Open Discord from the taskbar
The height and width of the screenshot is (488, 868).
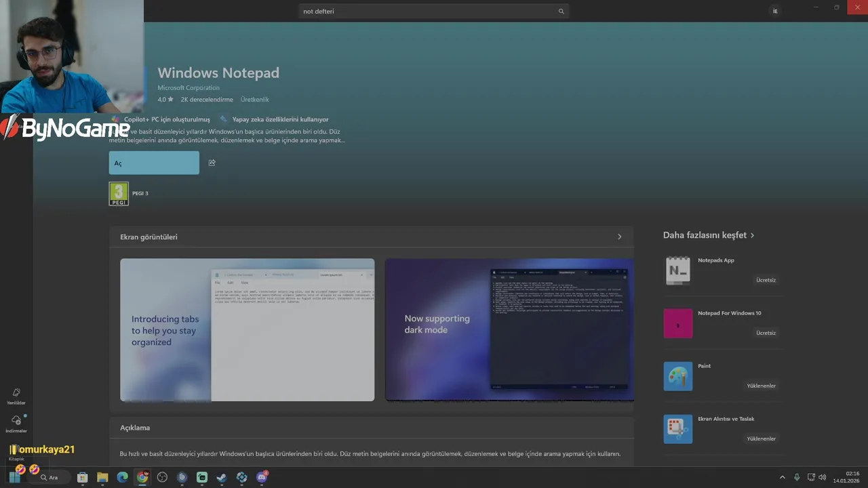[x=262, y=477]
